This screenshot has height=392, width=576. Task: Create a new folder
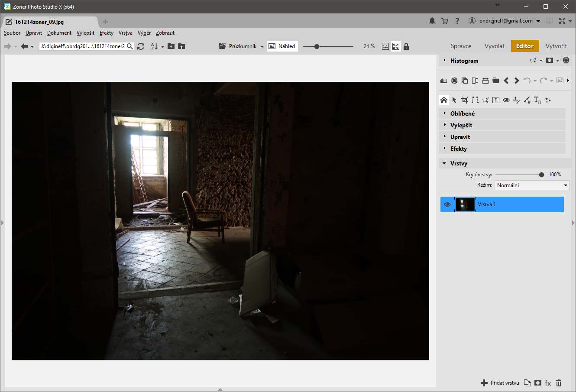[x=171, y=46]
